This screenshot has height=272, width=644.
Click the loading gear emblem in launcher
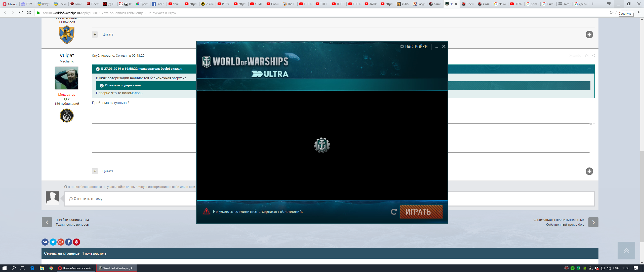tap(322, 145)
